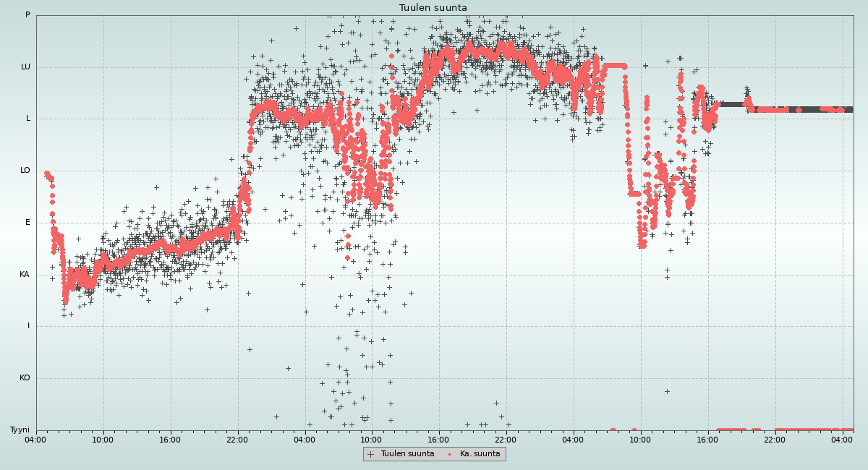Select the 'LU' y-axis label
This screenshot has height=470, width=868.
point(25,67)
